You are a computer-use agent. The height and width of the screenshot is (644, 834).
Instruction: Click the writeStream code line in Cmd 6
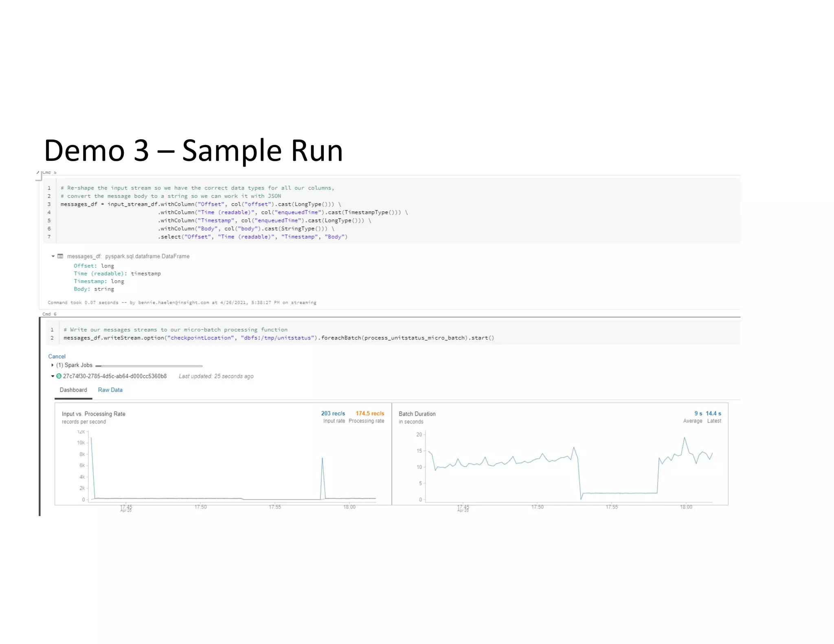279,338
